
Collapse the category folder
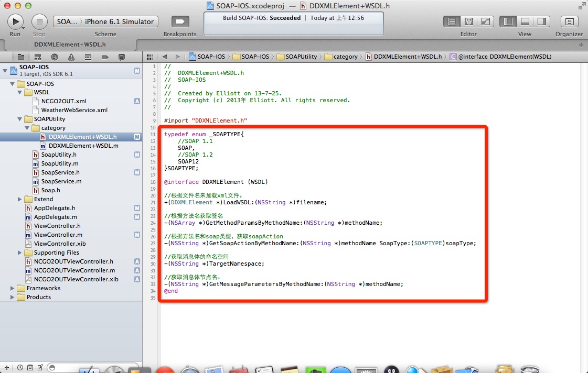[27, 128]
